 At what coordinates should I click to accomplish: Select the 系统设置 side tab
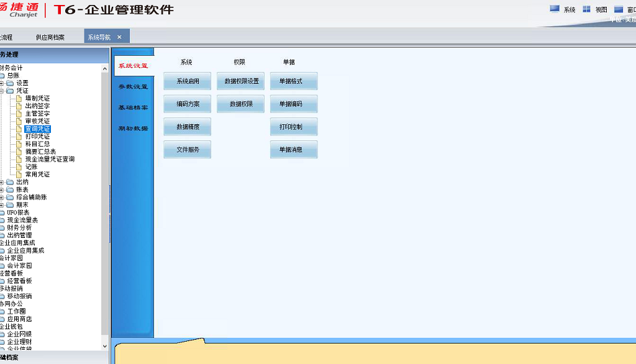(134, 65)
